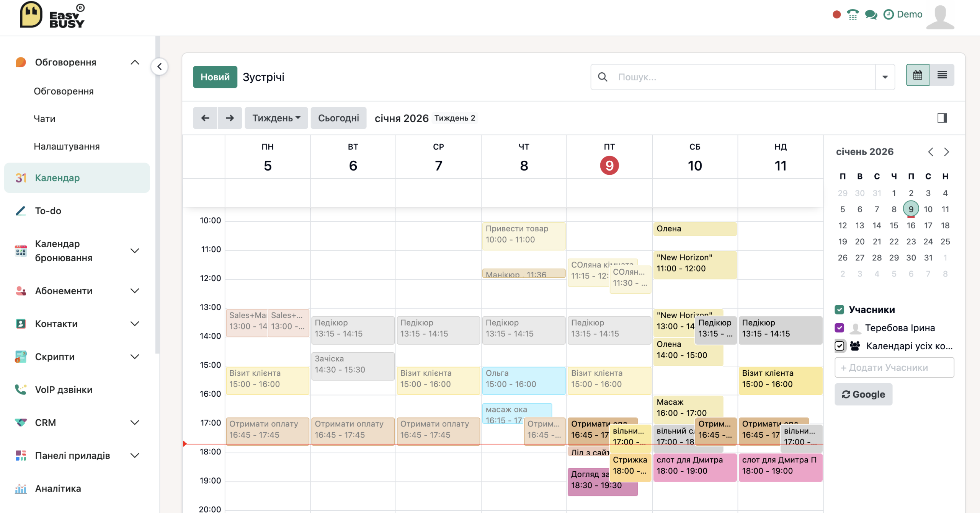
Task: Click the Абонементи icon
Action: [21, 291]
